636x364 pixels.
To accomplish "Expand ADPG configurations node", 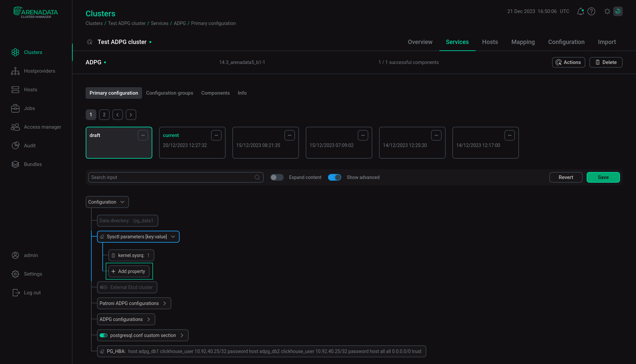I will (149, 319).
